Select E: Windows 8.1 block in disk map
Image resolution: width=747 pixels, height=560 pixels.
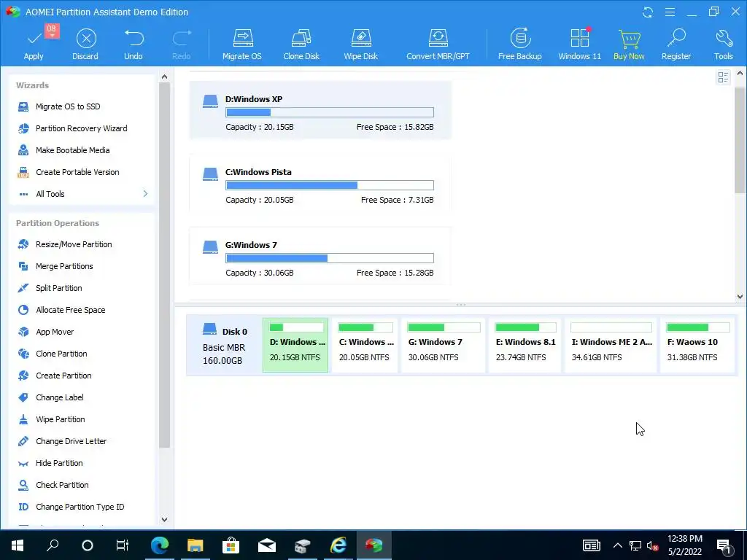point(525,345)
